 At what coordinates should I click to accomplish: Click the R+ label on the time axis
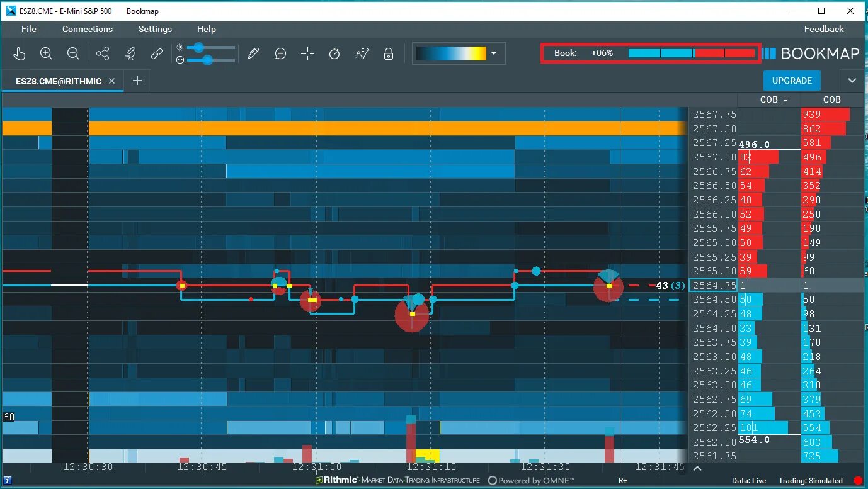(623, 481)
